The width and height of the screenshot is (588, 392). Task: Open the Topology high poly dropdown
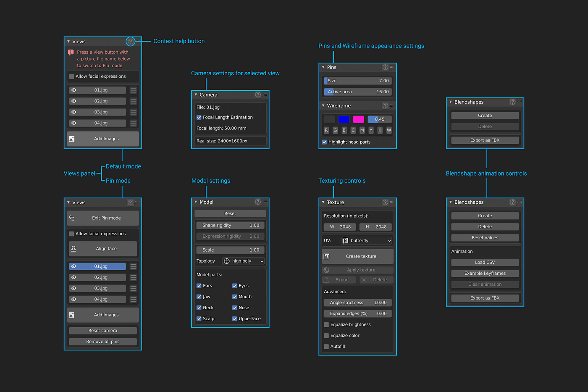[244, 261]
